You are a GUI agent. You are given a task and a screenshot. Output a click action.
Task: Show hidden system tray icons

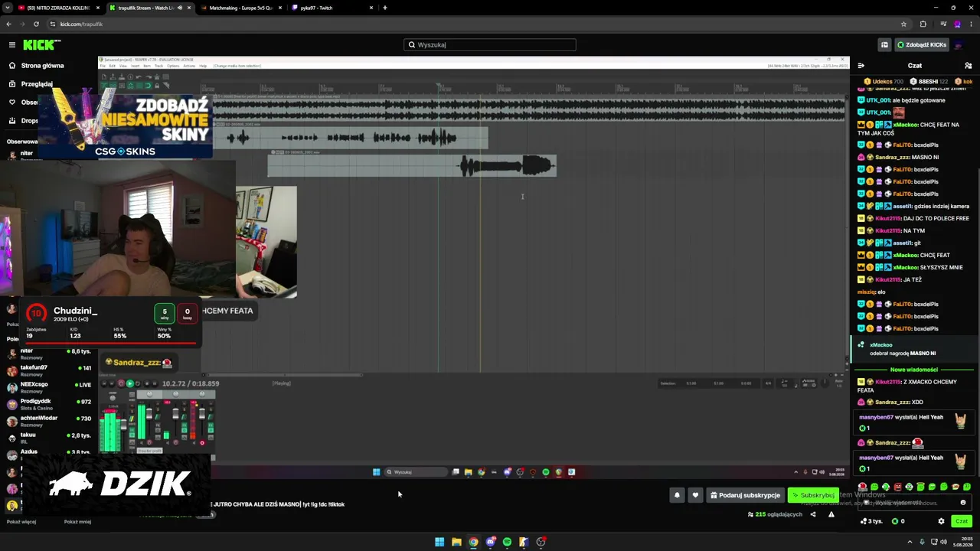point(911,542)
